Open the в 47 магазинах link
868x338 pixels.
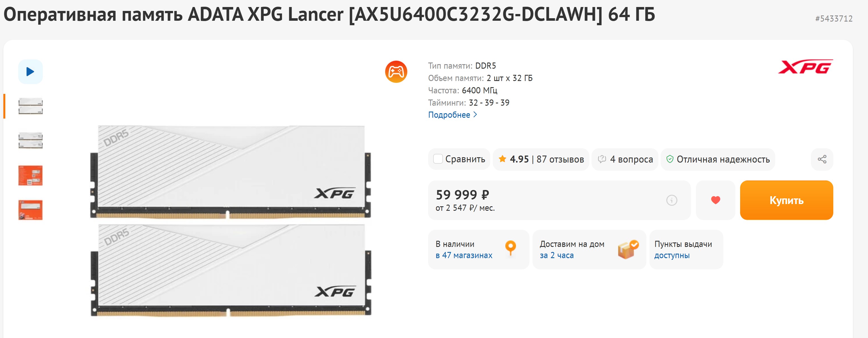pos(464,255)
